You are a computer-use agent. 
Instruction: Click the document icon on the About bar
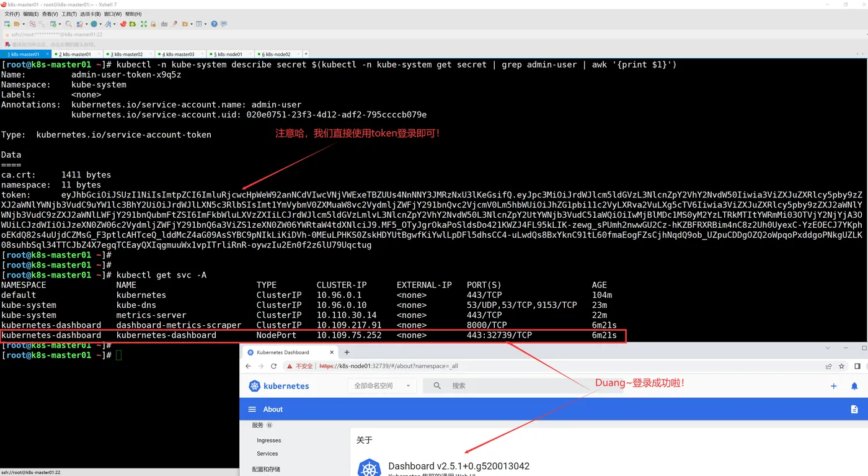coord(854,409)
